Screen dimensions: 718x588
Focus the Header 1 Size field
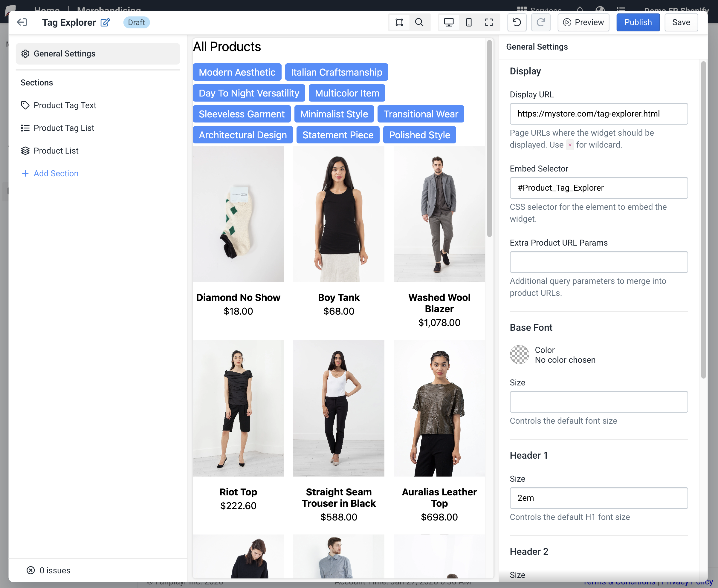tap(599, 498)
